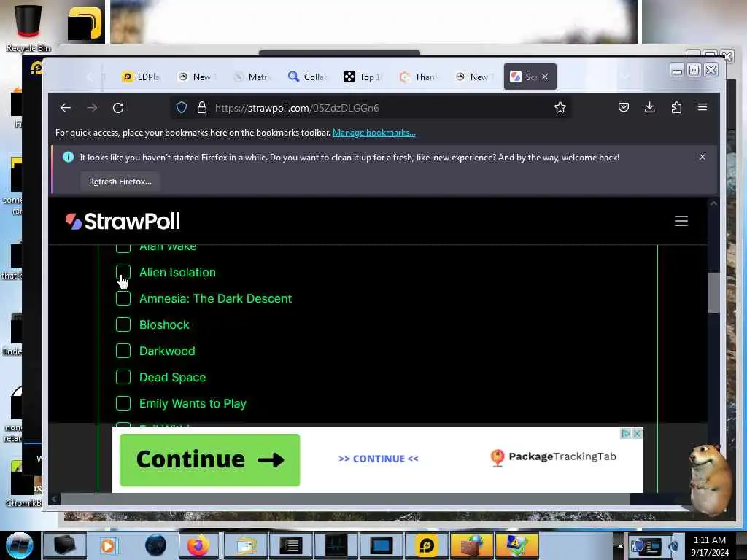Viewport: 747px width, 560px height.
Task: Open tracking protection shield icon
Action: pos(182,108)
